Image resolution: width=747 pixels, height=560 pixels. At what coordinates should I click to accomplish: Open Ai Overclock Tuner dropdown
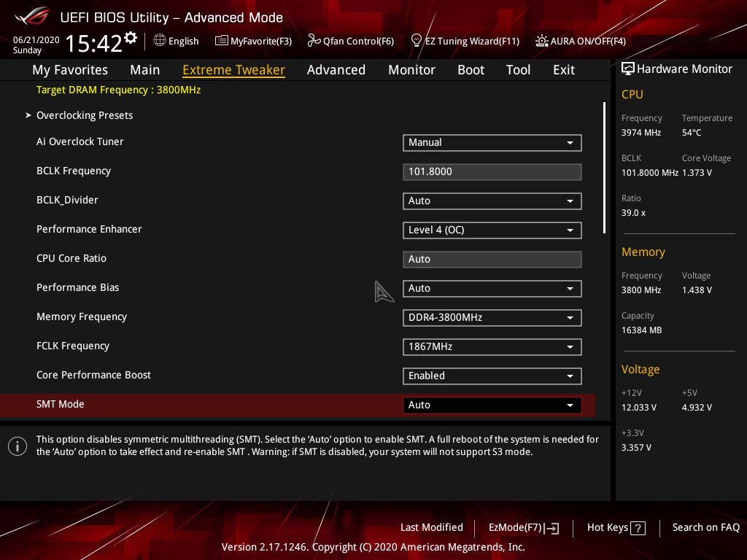(x=492, y=143)
